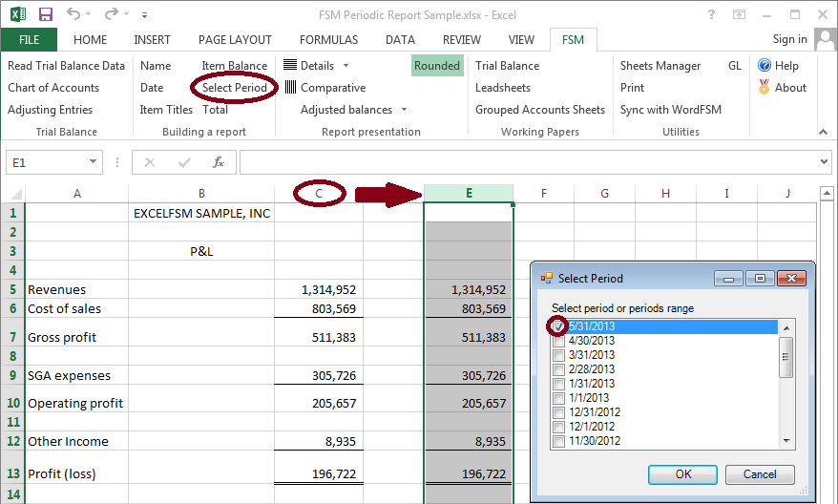Screen dimensions: 838x504
Task: Switch to the HOME tab
Action: 90,39
